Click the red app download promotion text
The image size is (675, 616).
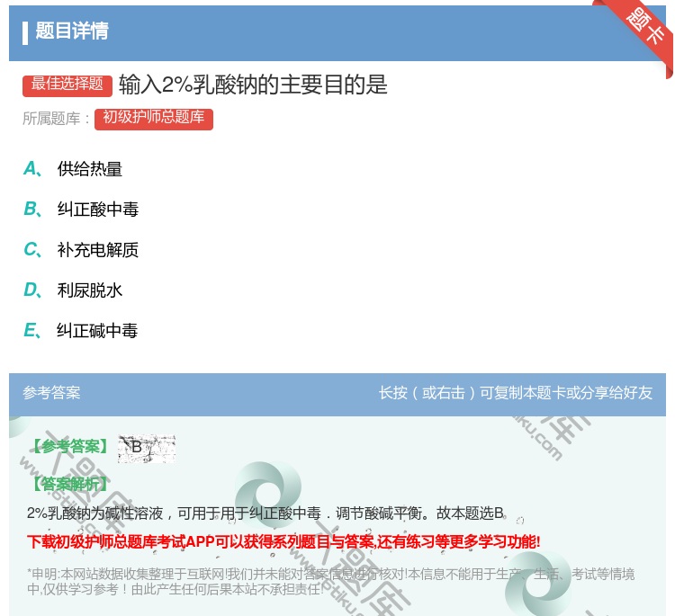point(283,541)
